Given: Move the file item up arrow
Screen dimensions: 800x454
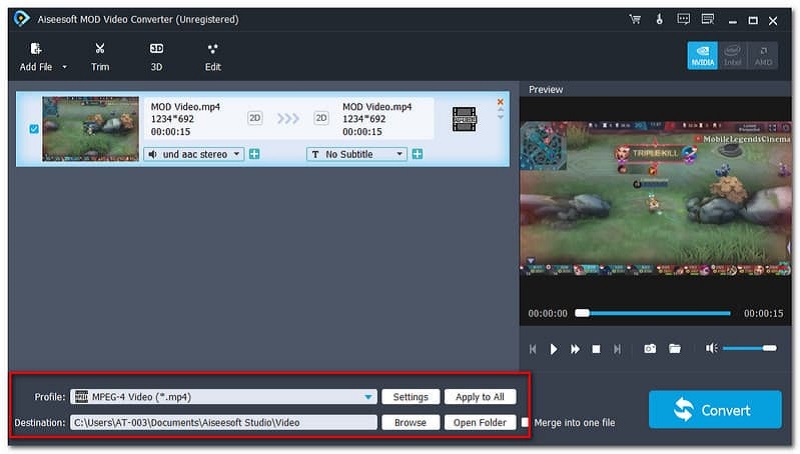Looking at the screenshot, I should coord(500,110).
